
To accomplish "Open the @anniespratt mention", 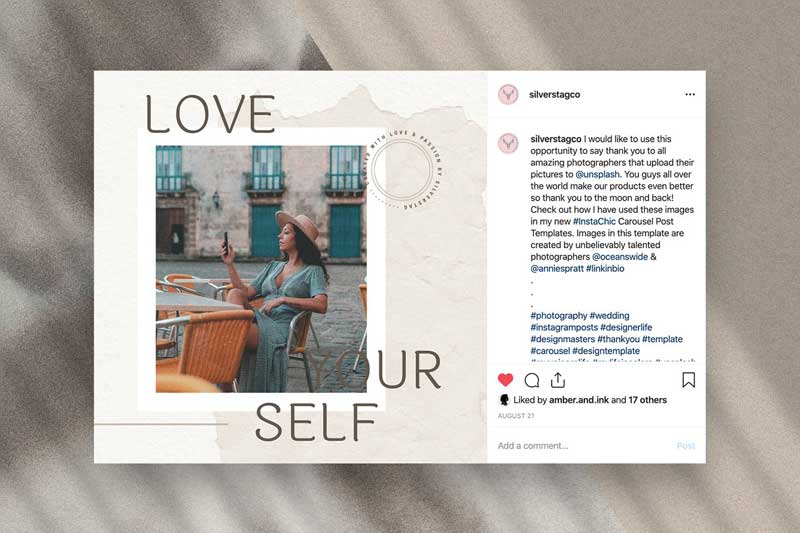I will coord(557,268).
